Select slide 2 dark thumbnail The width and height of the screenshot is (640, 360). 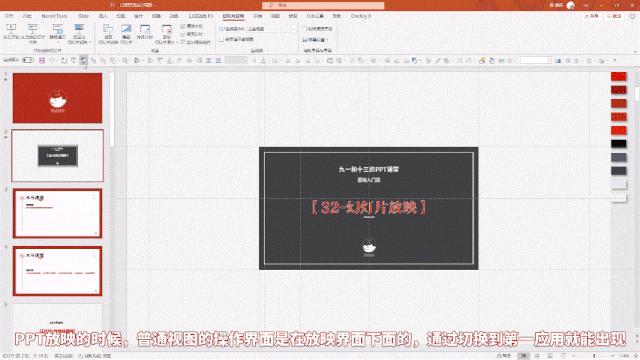click(58, 156)
